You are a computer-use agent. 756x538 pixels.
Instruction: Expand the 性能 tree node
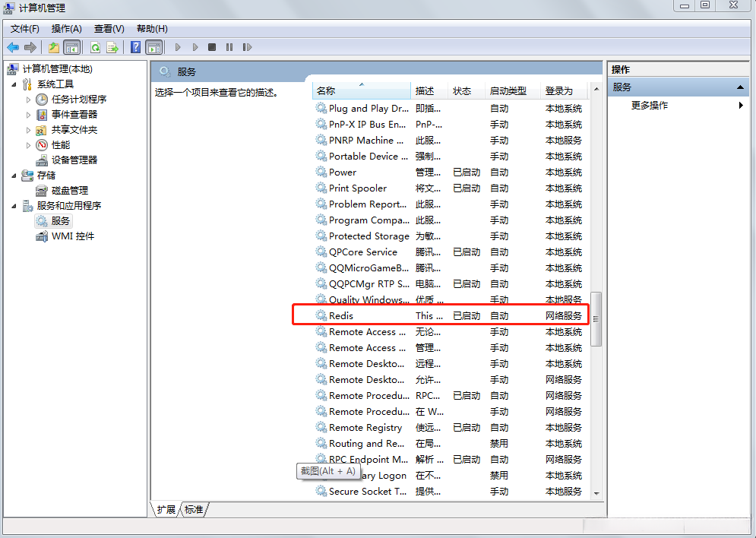tap(28, 144)
